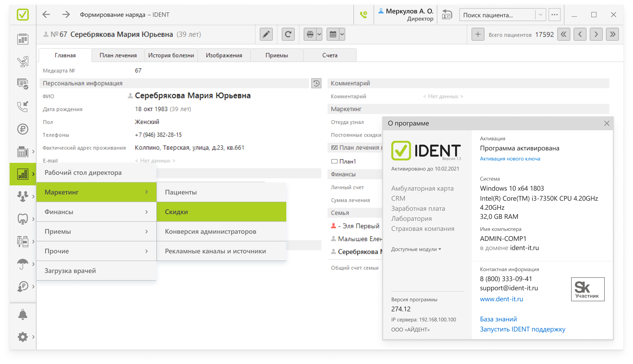Screen dimensions: 633x364
Task: Add new patient with plus button
Action: coord(478,34)
